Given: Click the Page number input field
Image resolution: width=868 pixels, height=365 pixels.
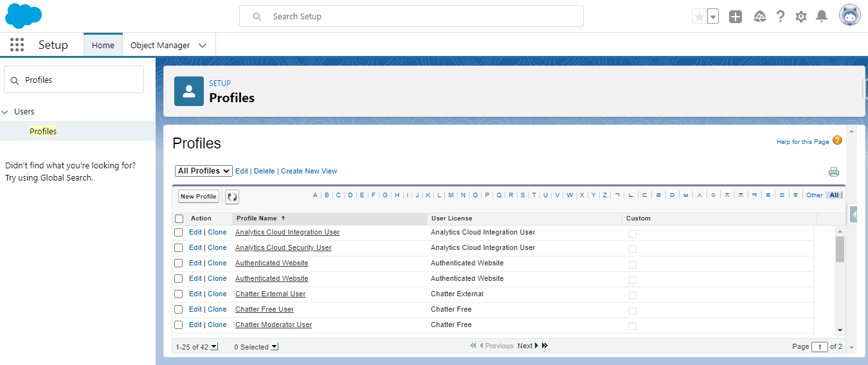Looking at the screenshot, I should coord(820,347).
